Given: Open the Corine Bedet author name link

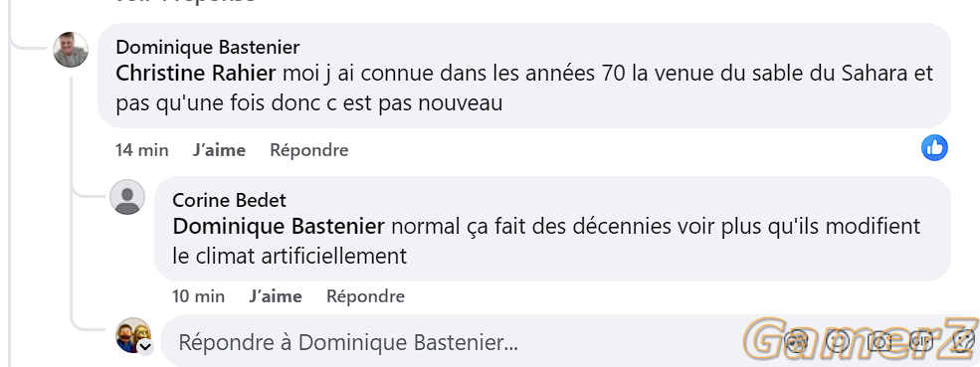Looking at the screenshot, I should [x=230, y=200].
